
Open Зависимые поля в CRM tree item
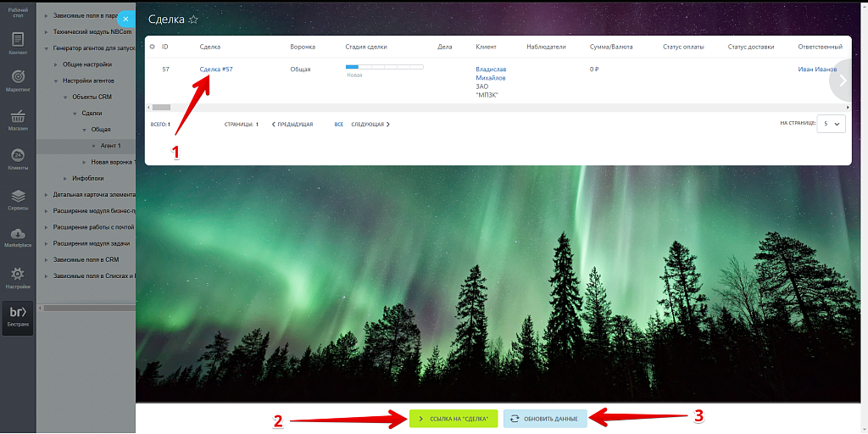[x=86, y=259]
